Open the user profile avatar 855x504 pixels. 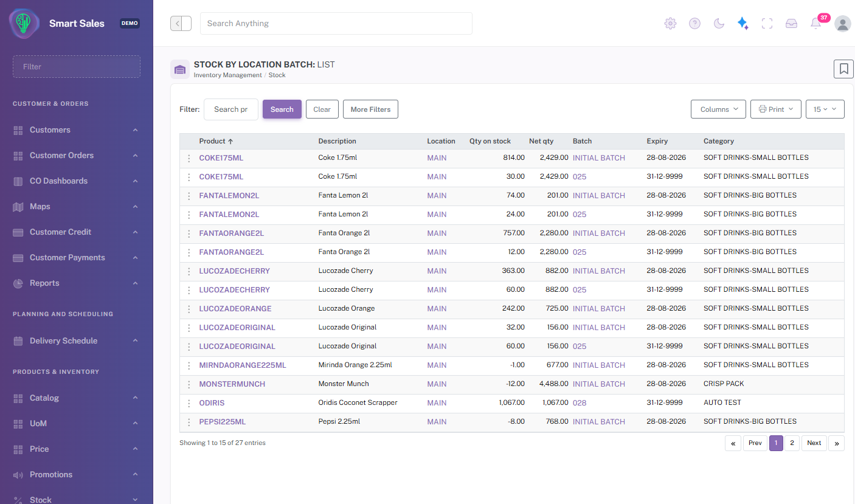(843, 23)
